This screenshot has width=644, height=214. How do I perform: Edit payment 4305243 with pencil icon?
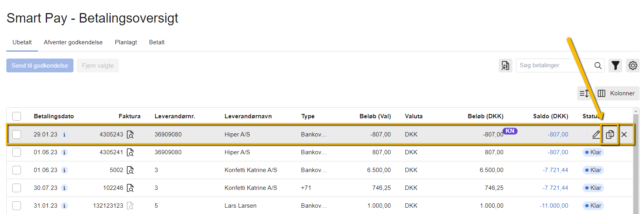point(596,134)
